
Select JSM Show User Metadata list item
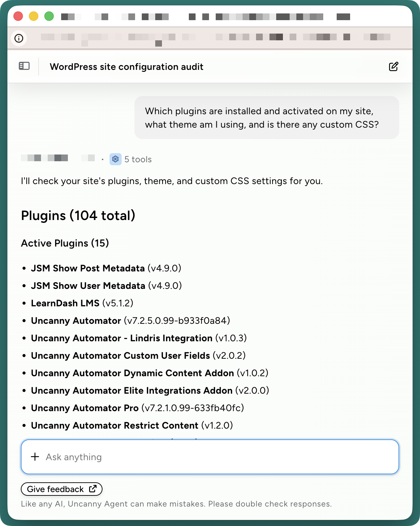[x=107, y=286]
